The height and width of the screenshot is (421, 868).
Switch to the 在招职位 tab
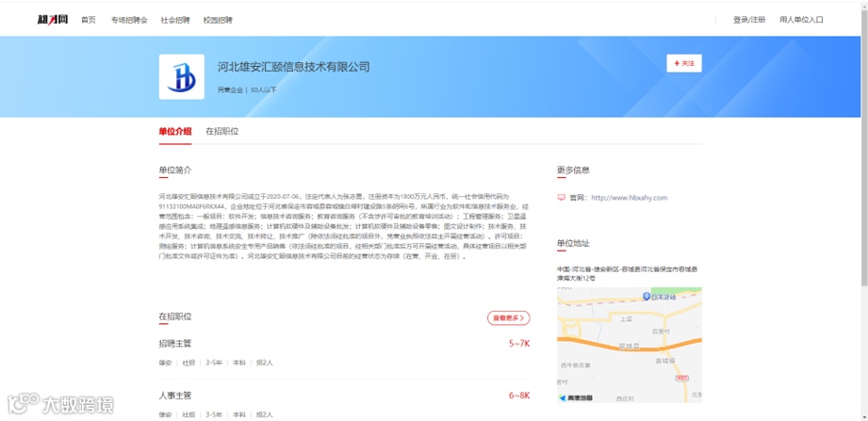pos(222,132)
